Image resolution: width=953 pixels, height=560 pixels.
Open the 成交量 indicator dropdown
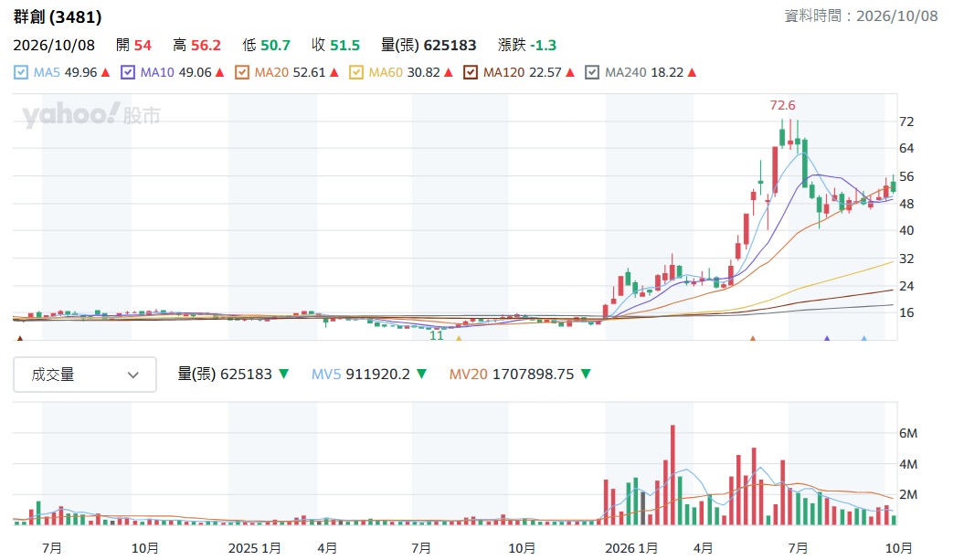tap(84, 375)
